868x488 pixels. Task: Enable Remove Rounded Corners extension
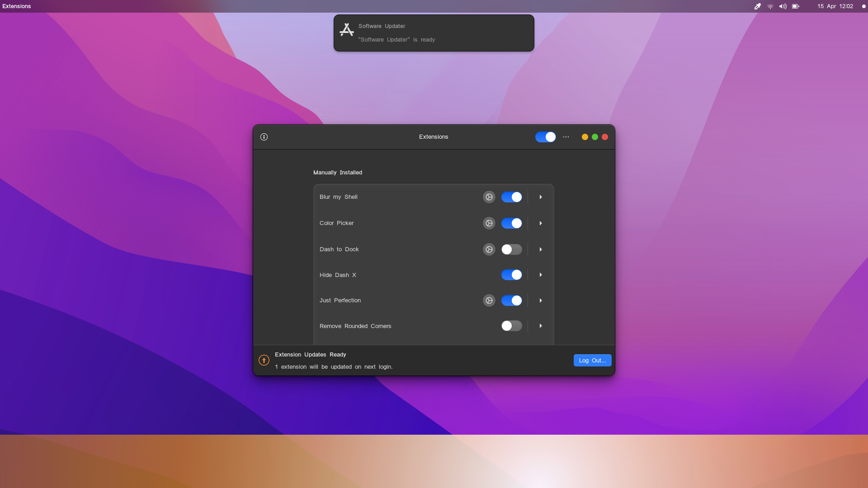(x=511, y=326)
